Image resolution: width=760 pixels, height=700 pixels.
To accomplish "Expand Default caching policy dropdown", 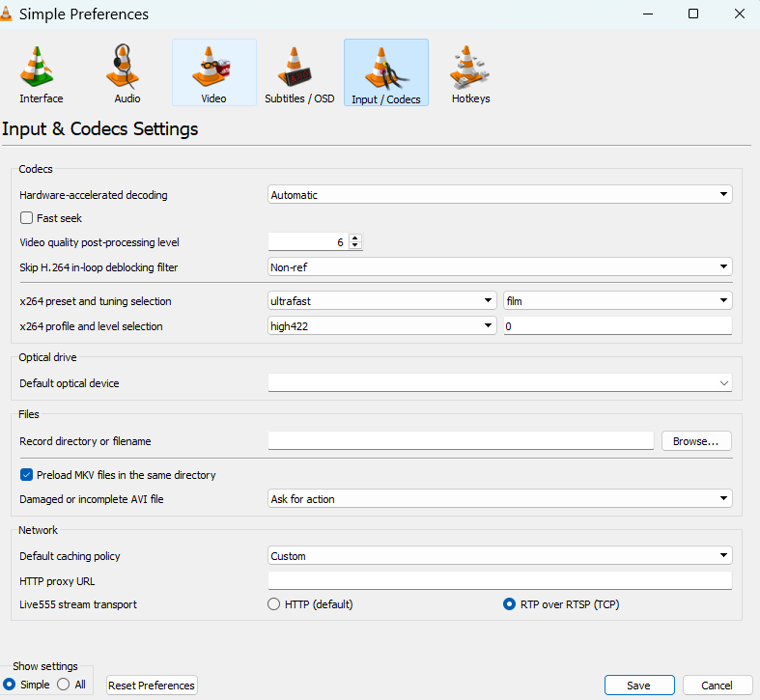I will pos(499,556).
